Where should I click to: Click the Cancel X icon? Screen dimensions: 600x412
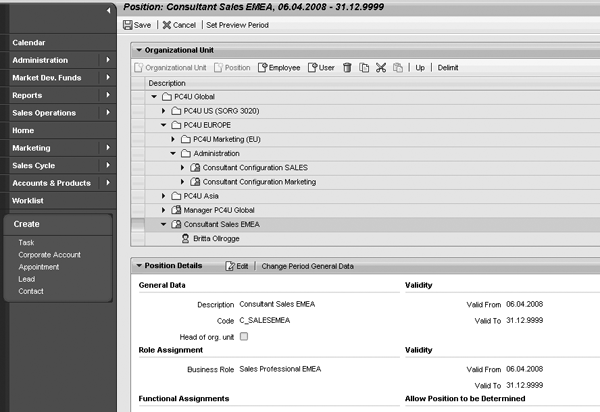166,25
